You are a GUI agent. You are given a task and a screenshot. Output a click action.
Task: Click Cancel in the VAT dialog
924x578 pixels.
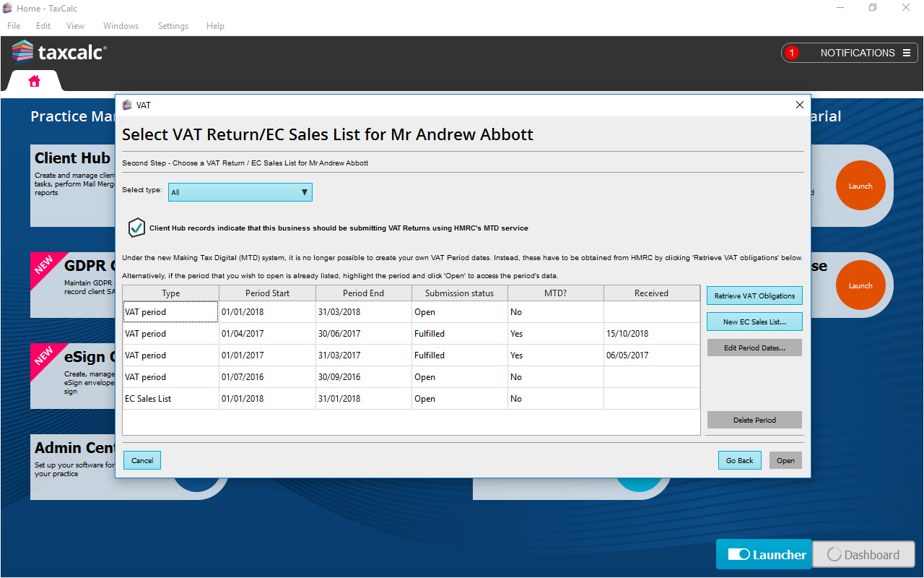[142, 460]
